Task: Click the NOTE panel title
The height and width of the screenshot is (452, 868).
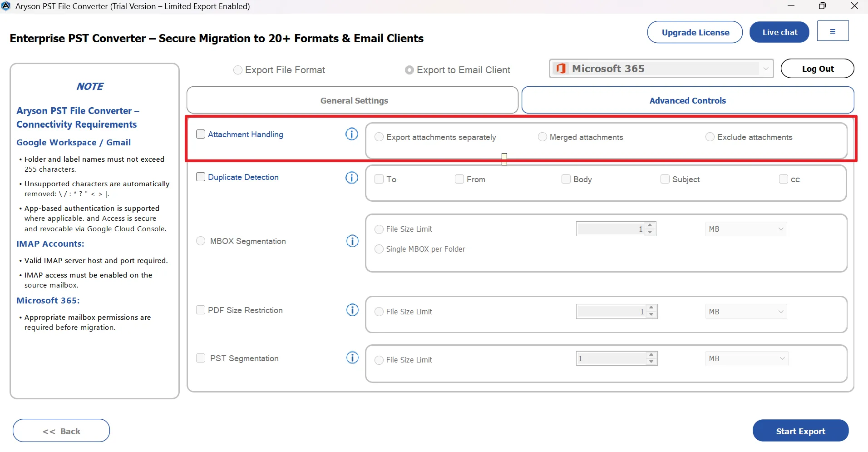Action: coord(90,86)
